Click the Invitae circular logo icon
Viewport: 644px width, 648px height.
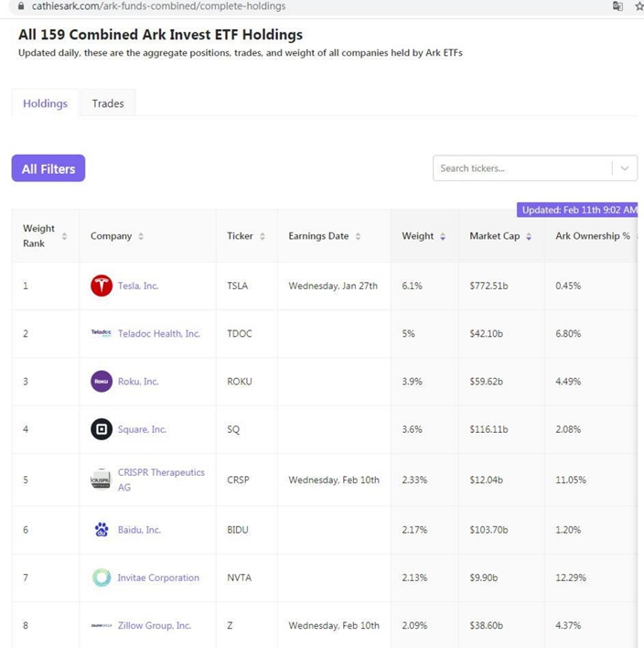102,578
